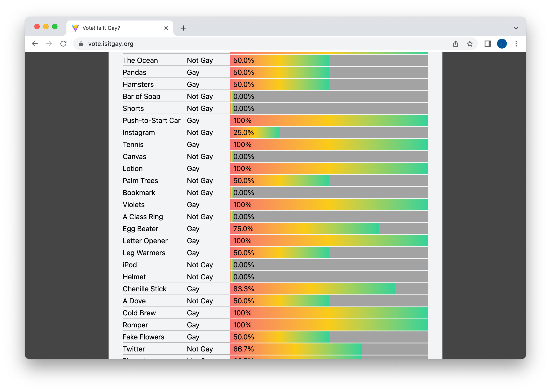Click the 50.0% value for A Dove
551x392 pixels.
(243, 301)
